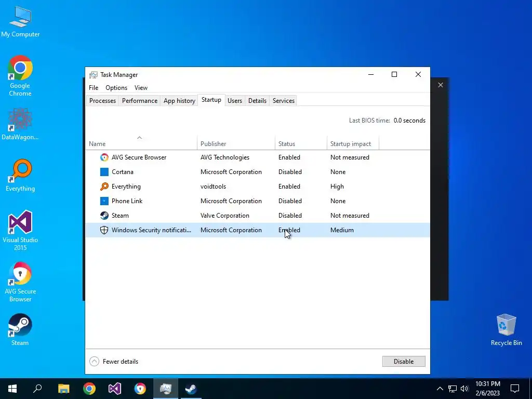Click the Everything magnifier icon in list

(104, 187)
